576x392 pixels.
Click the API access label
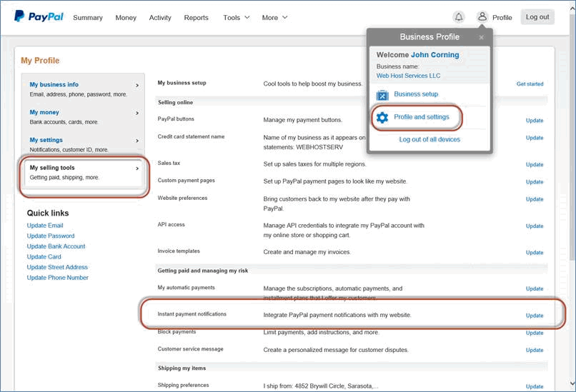(x=172, y=225)
